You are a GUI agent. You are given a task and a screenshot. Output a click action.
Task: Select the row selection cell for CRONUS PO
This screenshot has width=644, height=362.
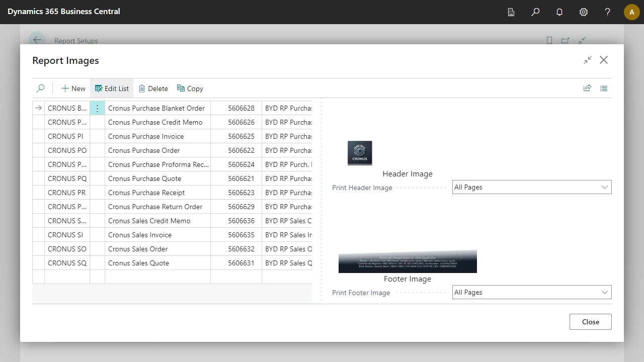point(38,150)
